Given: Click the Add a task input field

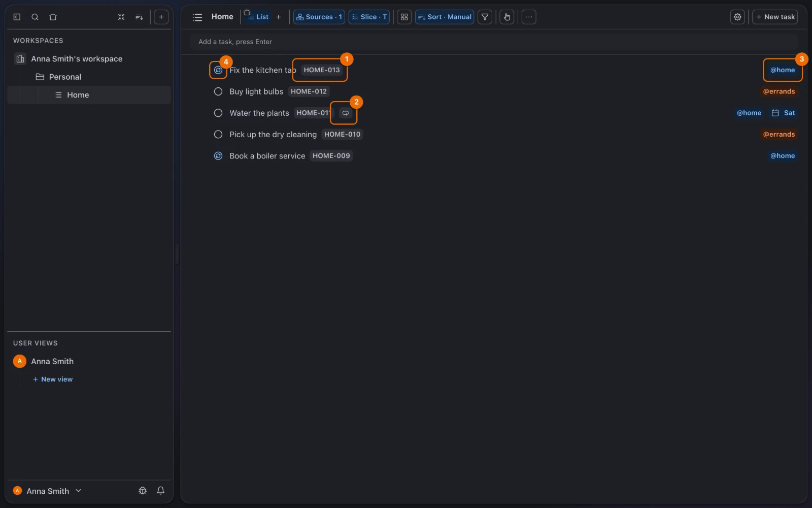Looking at the screenshot, I should point(494,42).
